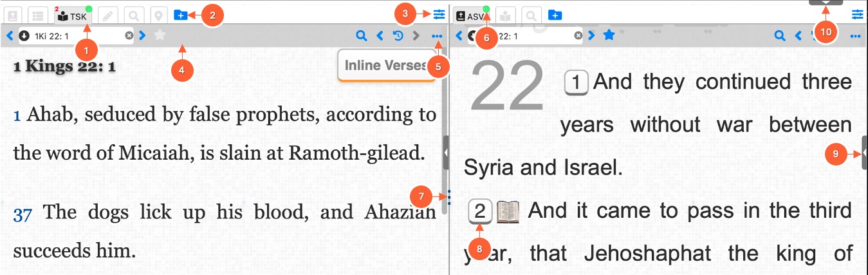868x275 pixels.
Task: Toggle the green sync indicator on ASV tab
Action: 486,9
